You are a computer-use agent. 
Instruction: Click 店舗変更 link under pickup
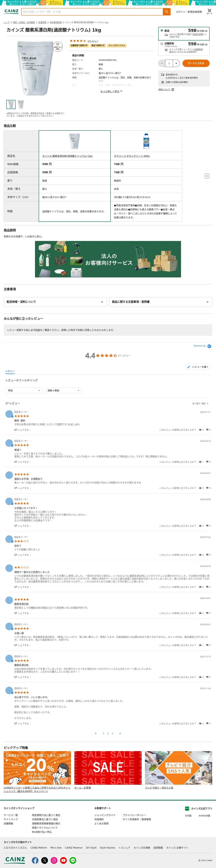click(x=198, y=50)
